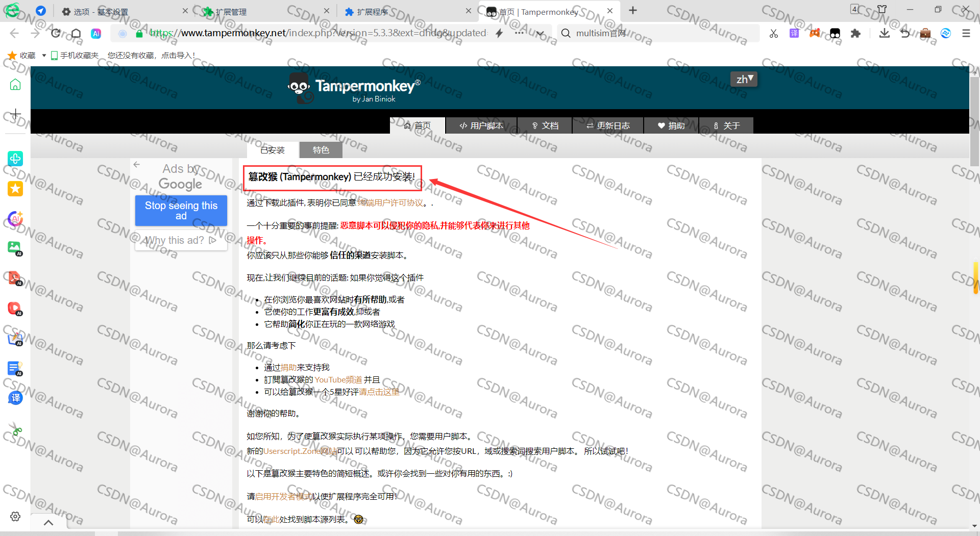Open the YouTube频道 link
The height and width of the screenshot is (536, 980).
point(338,380)
